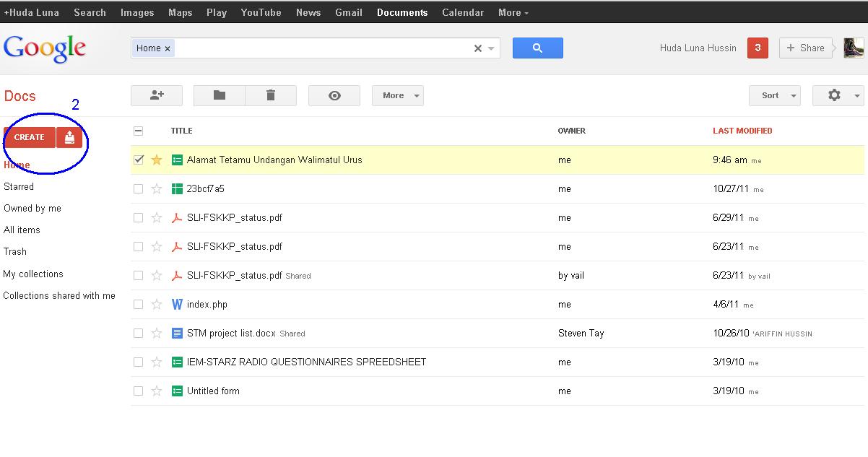The width and height of the screenshot is (868, 457).
Task: Click the trash icon to delete selection
Action: pyautogui.click(x=271, y=95)
